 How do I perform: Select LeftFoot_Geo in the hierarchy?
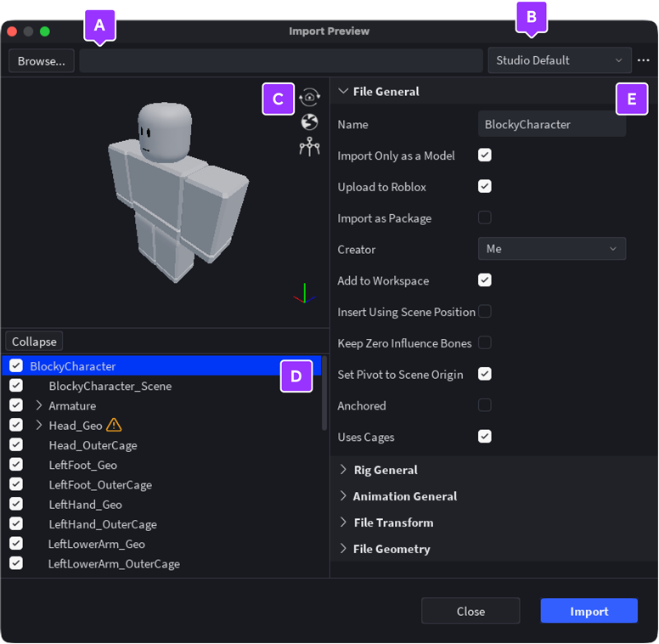[x=82, y=465]
